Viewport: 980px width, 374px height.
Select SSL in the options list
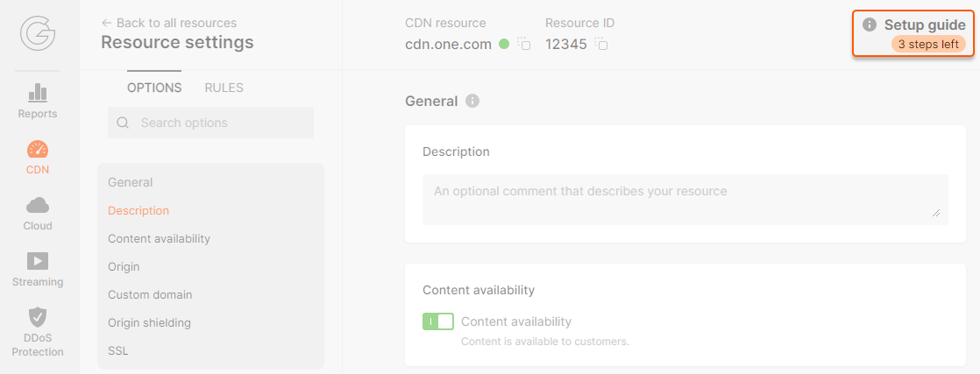[118, 350]
